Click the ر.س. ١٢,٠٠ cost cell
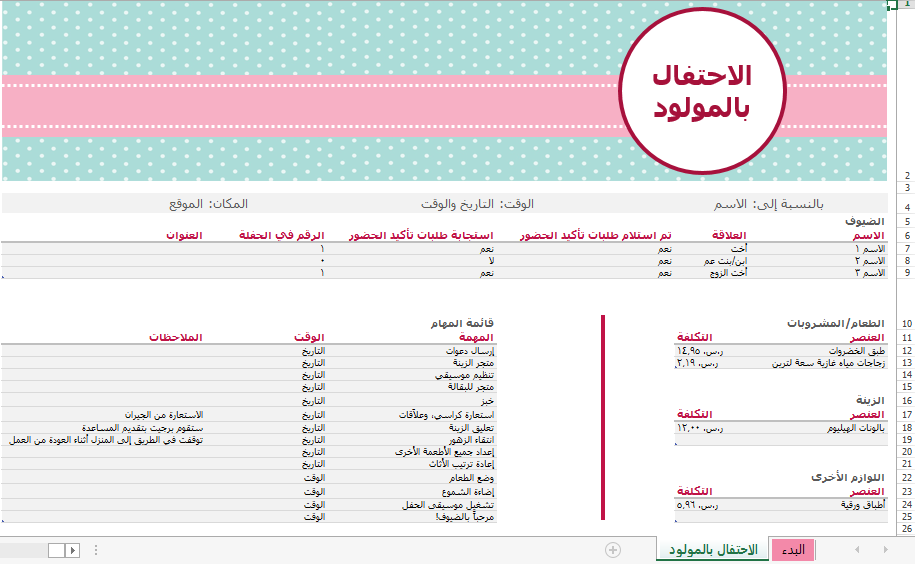 pyautogui.click(x=700, y=428)
